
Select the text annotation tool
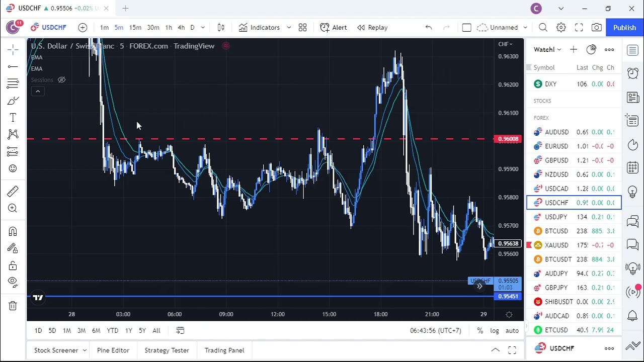click(13, 118)
